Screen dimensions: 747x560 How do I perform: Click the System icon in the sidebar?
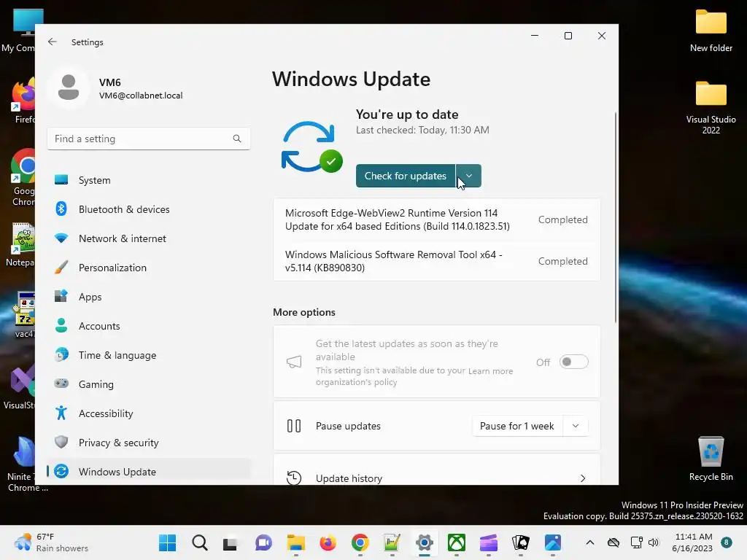tap(61, 180)
